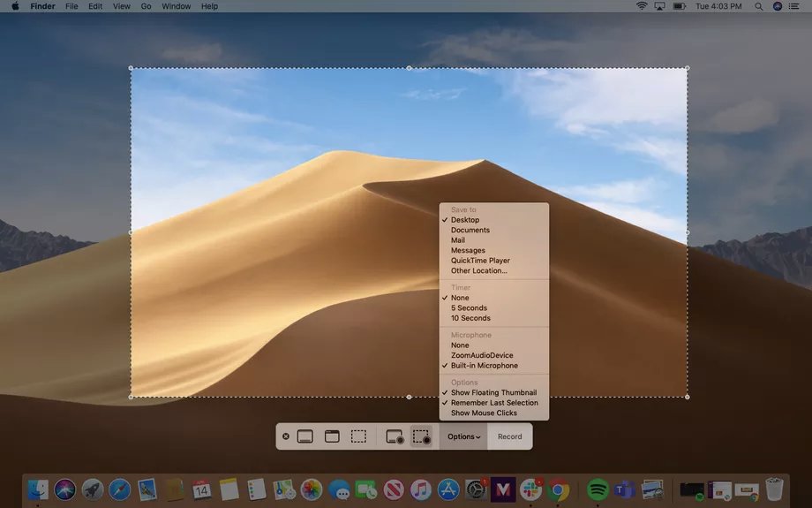
Task: Close the screenshot toolbar with X icon
Action: (x=285, y=436)
